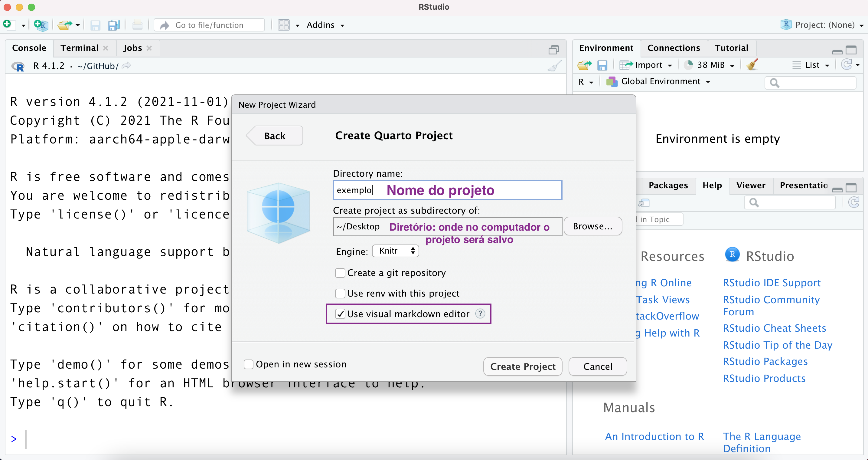Enable Create a git repository
Screen dimensions: 868x460
[x=340, y=273]
